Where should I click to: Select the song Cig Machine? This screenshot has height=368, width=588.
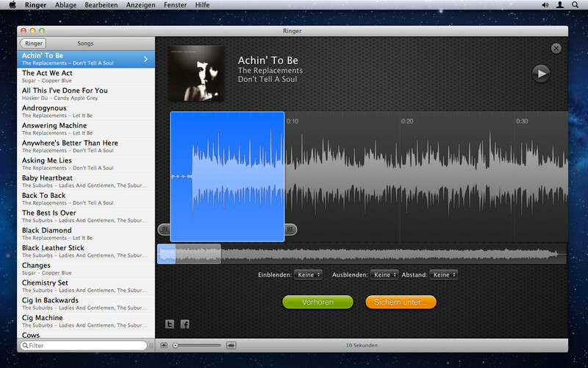click(x=86, y=321)
